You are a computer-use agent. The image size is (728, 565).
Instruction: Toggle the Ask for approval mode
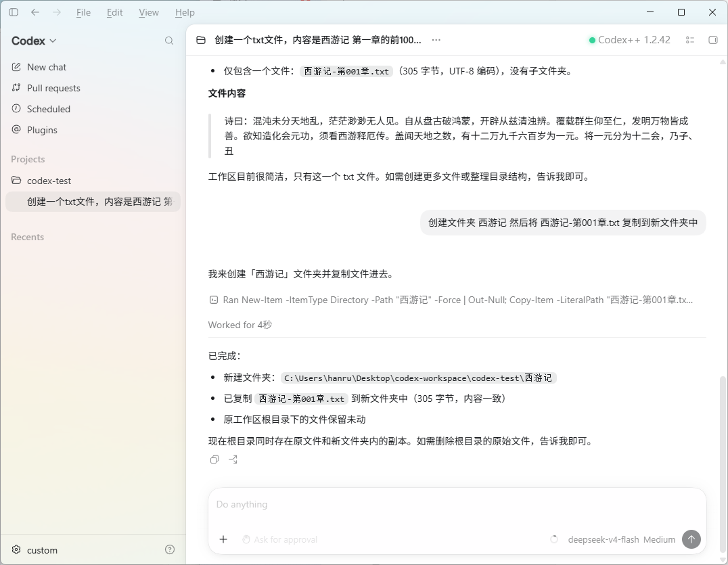click(x=280, y=539)
